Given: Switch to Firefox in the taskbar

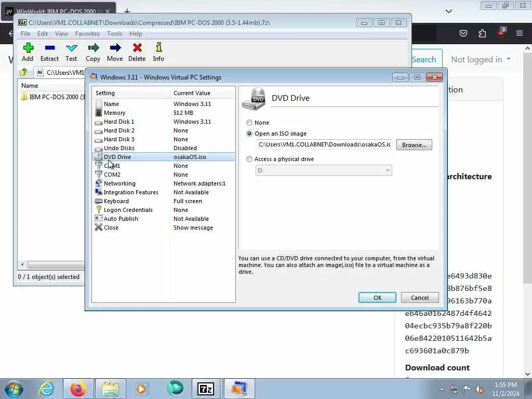Looking at the screenshot, I should [78, 389].
